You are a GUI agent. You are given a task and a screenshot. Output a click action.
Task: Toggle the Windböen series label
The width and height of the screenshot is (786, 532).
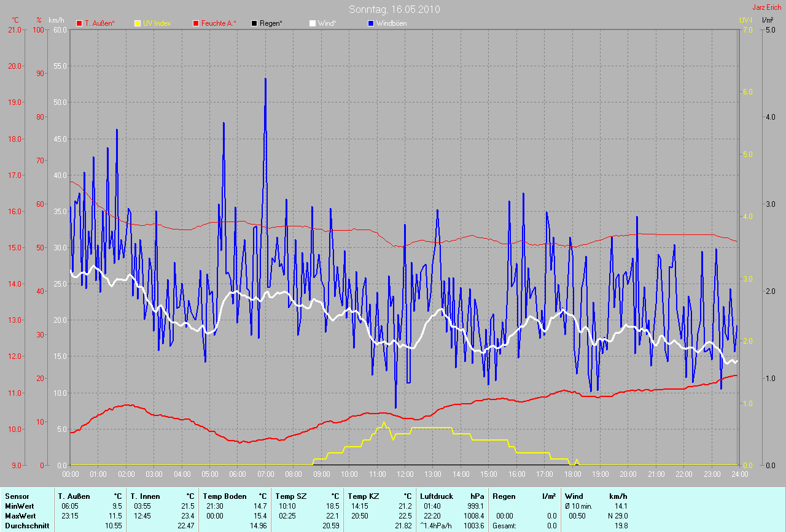[392, 23]
